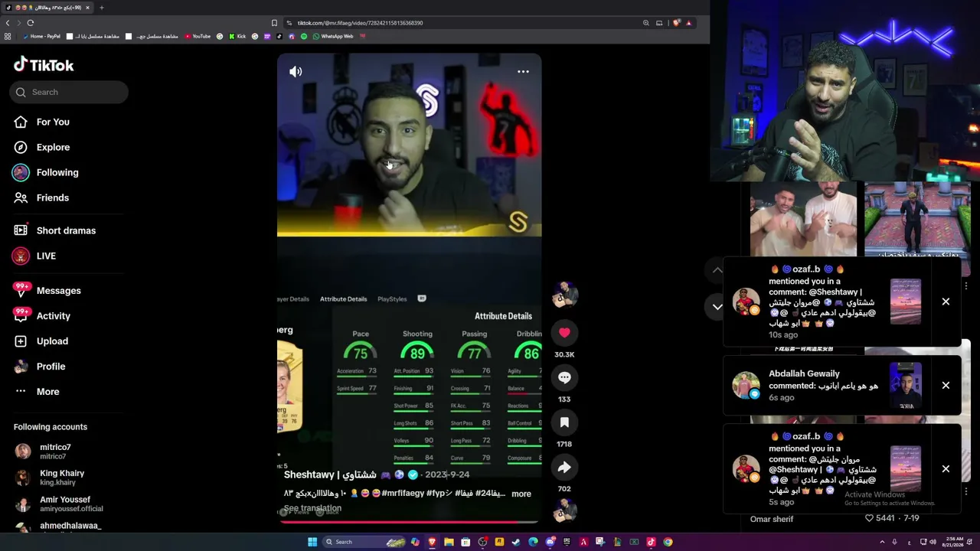This screenshot has width=980, height=551.
Task: Reload the TikTok page
Action: pos(31,23)
